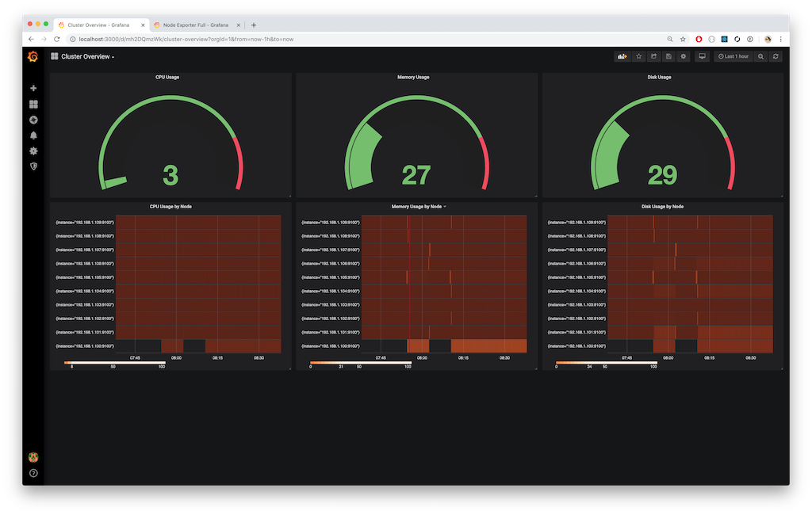Viewport: 812px width, 515px height.
Task: Click CPU Usage by Node color legend bar
Action: (114, 363)
